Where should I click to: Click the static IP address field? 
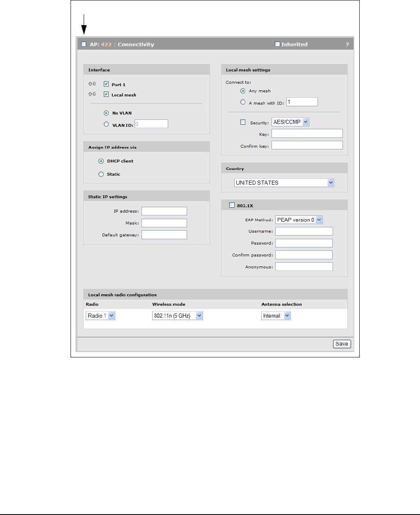tap(164, 211)
